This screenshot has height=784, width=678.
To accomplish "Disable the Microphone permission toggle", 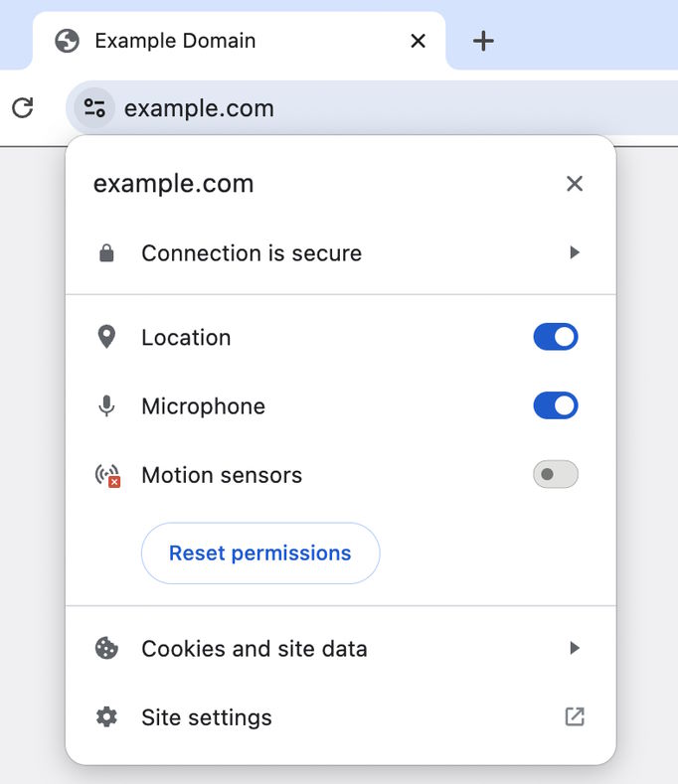I will pyautogui.click(x=556, y=405).
